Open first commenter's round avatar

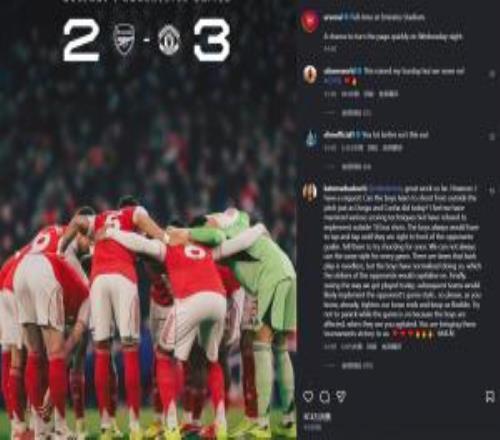(x=310, y=74)
